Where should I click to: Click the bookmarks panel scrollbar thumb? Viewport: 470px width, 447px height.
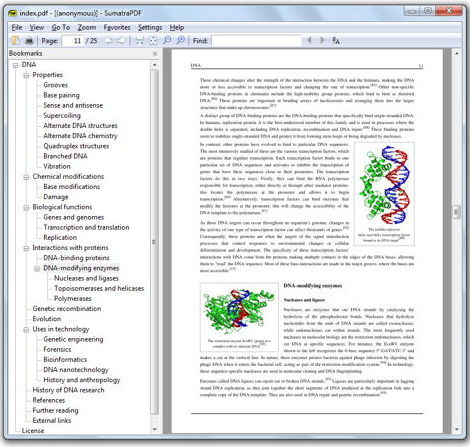click(x=154, y=242)
